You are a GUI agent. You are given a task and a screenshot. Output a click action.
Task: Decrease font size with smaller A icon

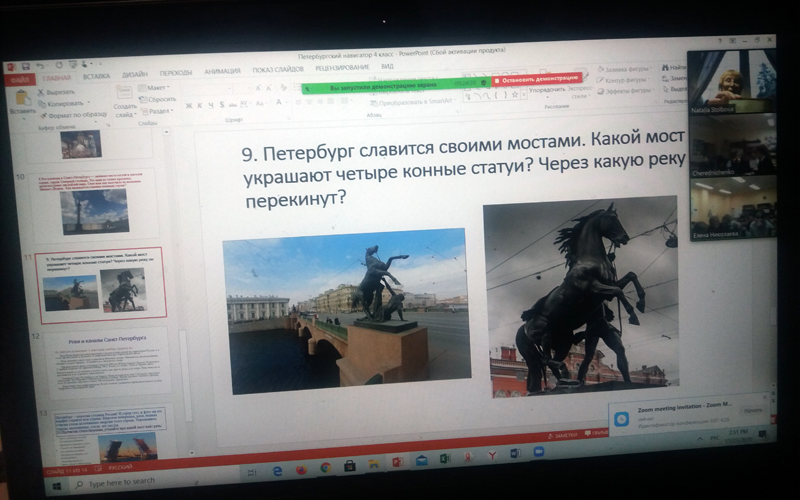click(269, 88)
